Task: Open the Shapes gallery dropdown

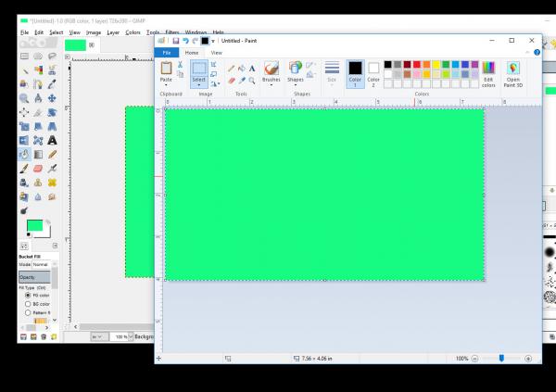Action: click(295, 85)
